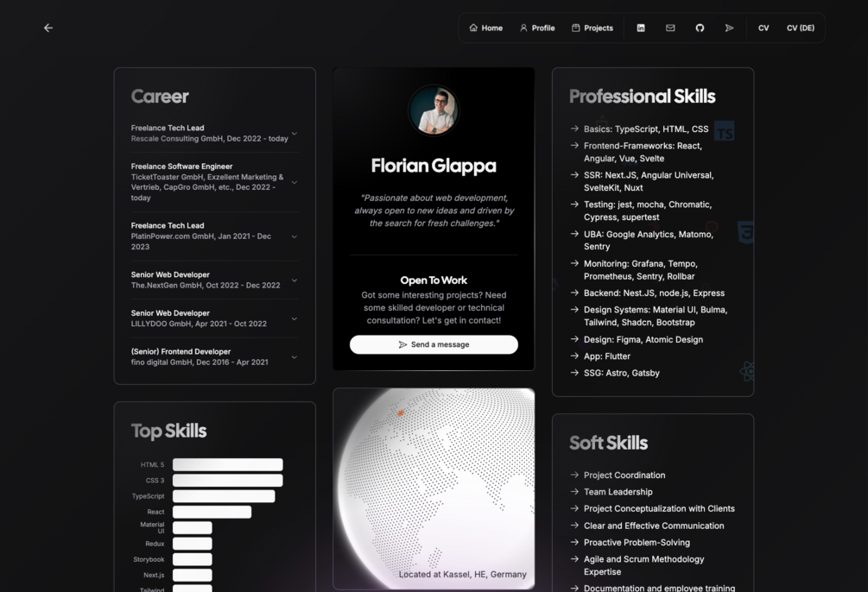Open the GitHub icon link

(x=700, y=28)
